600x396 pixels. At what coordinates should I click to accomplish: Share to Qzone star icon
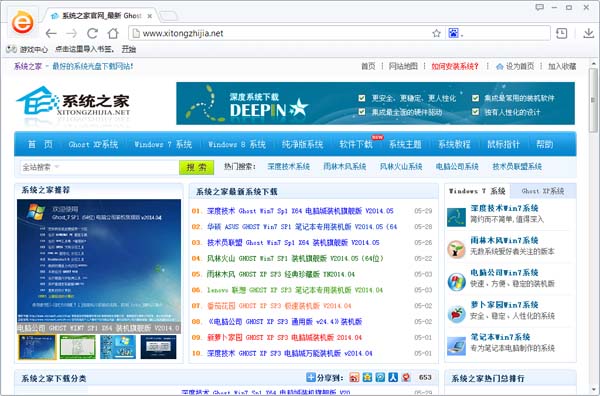(367, 378)
